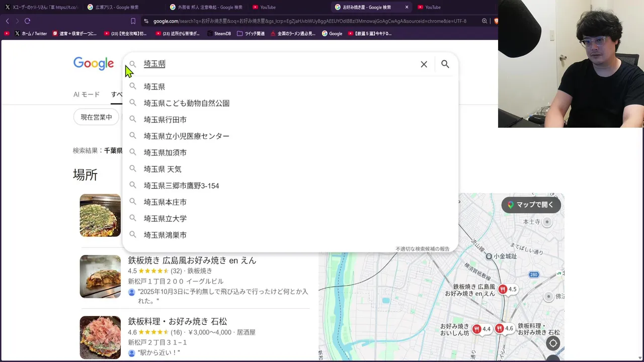This screenshot has width=644, height=362.
Task: Go back to previous page
Action: click(x=7, y=21)
